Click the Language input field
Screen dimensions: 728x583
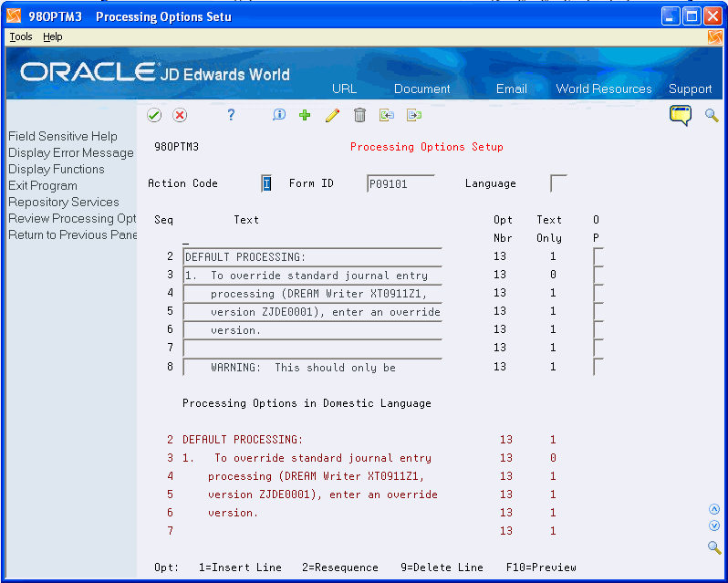[558, 183]
